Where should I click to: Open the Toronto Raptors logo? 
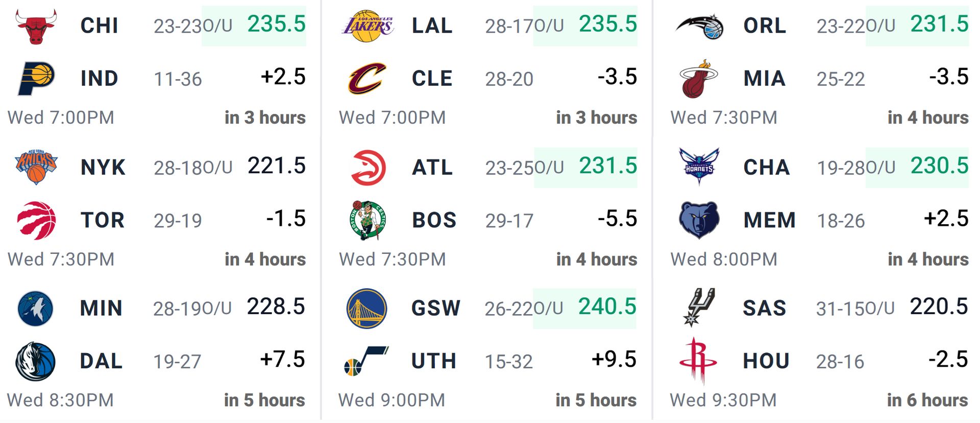point(36,221)
